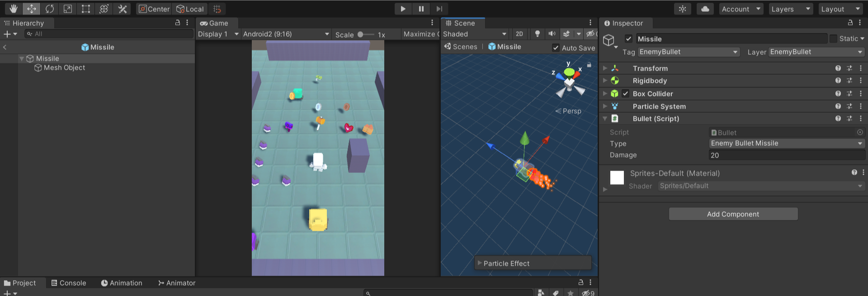Open Unity cloud services
The width and height of the screenshot is (868, 296).
tap(705, 9)
